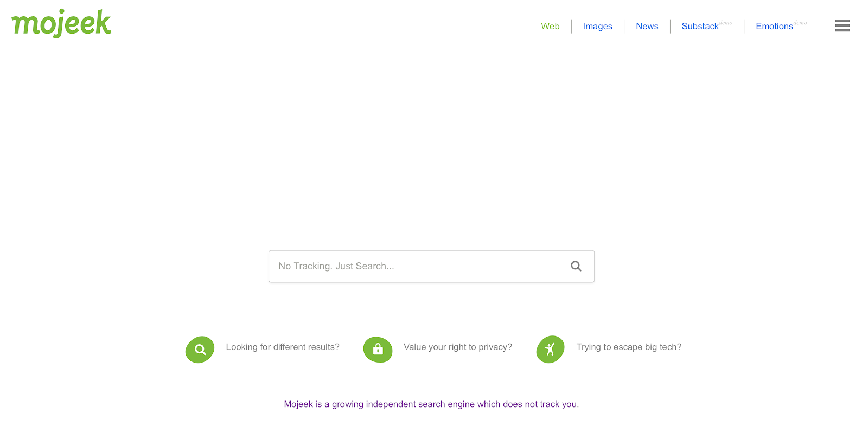This screenshot has height=433, width=868.
Task: Open the Emotions demo search
Action: pyautogui.click(x=775, y=26)
